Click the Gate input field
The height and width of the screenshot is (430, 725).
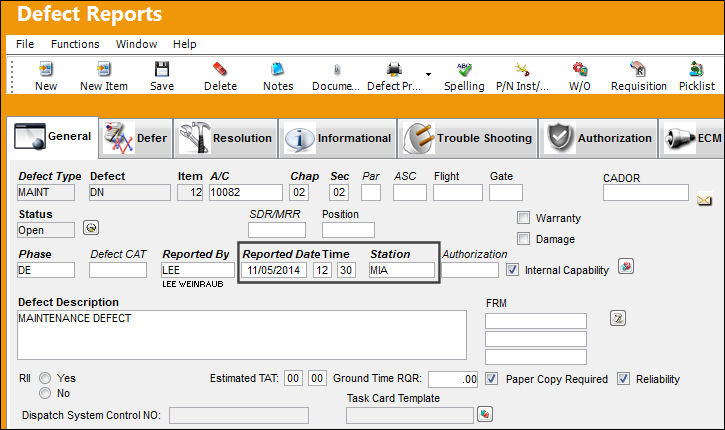click(x=506, y=192)
